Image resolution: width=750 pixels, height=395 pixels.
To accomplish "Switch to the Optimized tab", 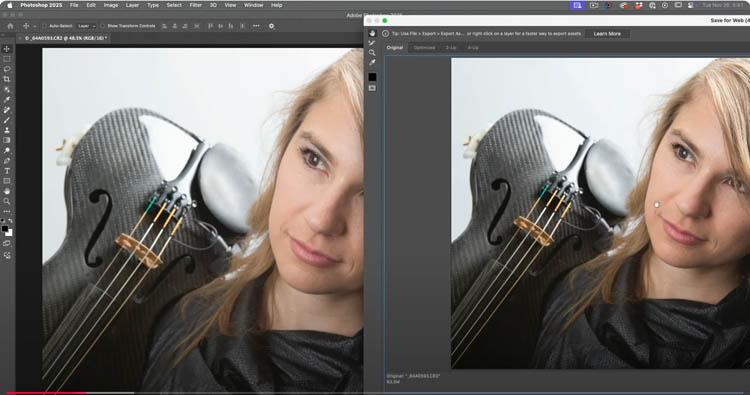I will (424, 47).
